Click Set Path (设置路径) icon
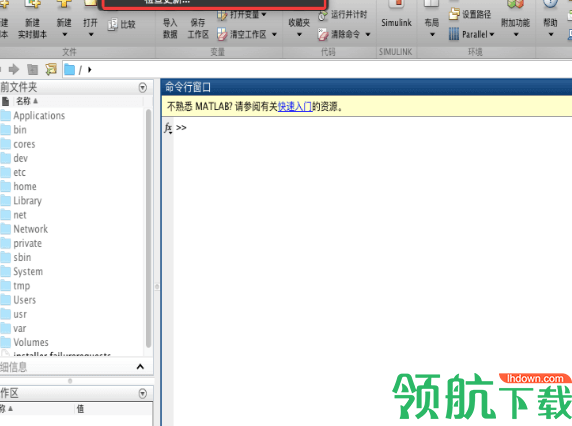This screenshot has height=426, width=572. coord(454,14)
